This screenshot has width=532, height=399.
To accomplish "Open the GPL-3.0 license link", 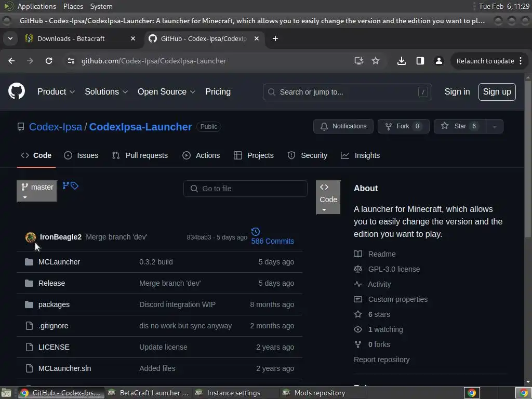I will pos(394,269).
